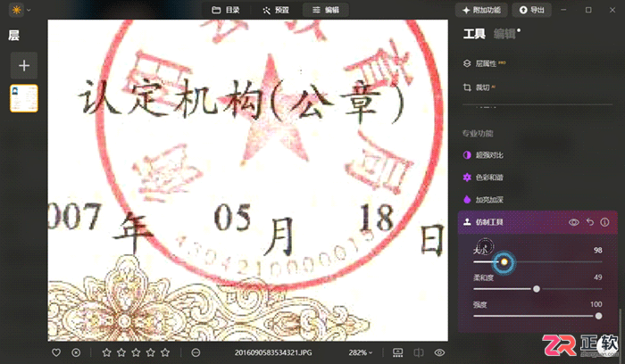Open 层属性 layer properties tool
Screen dimensions: 625x364
pos(485,63)
